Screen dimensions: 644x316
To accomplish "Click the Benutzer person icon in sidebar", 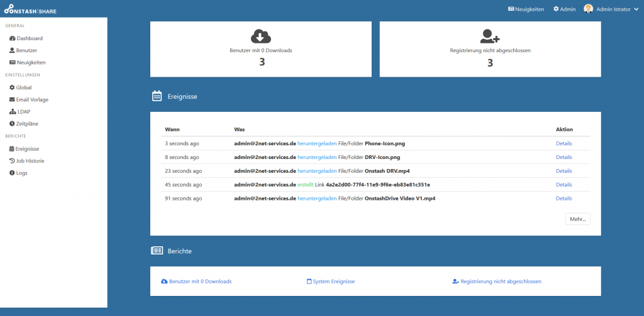I will click(x=13, y=50).
